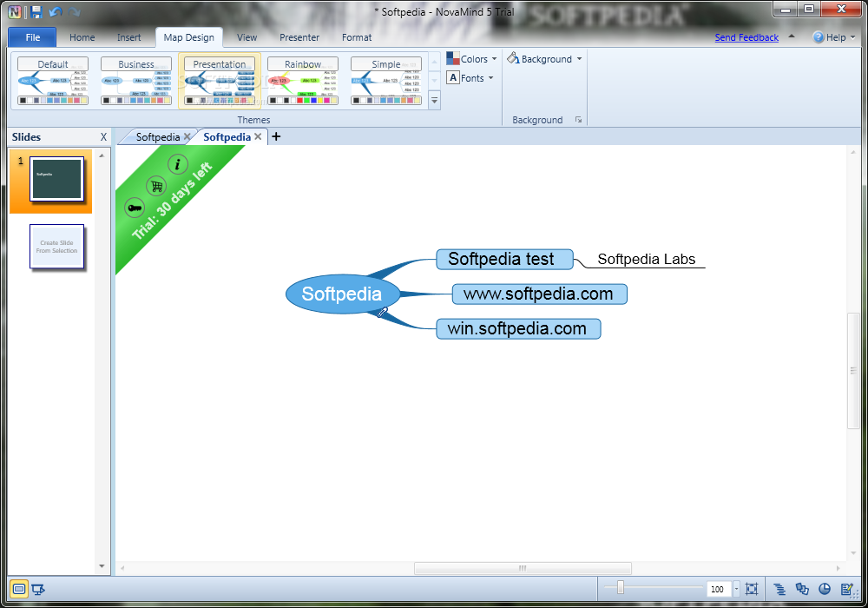Switch to the Insert ribbon tab

coord(129,37)
